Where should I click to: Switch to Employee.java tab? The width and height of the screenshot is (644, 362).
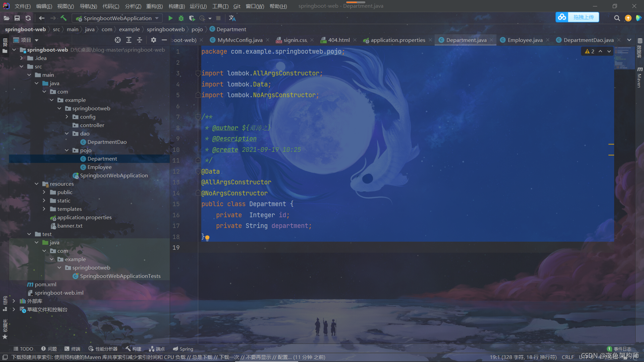(x=525, y=40)
